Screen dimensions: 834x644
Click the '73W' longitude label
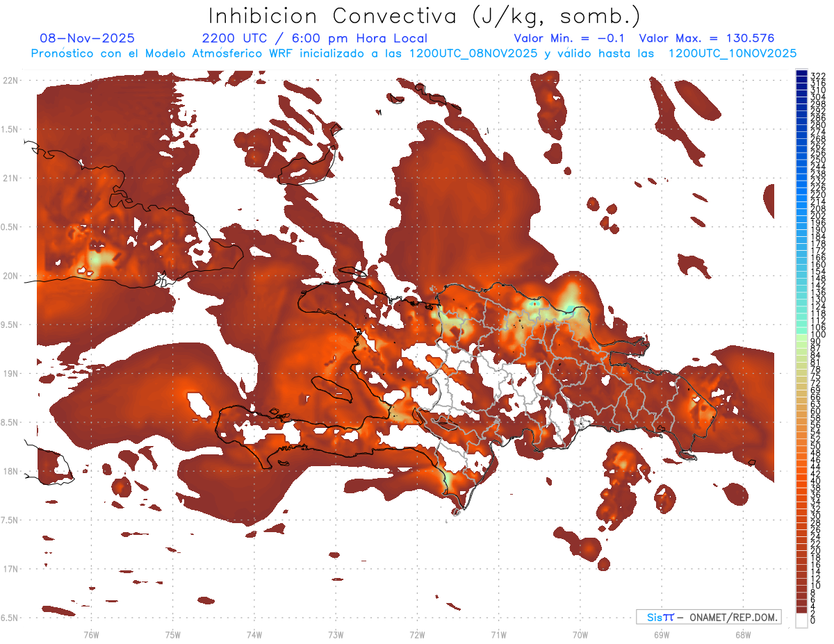336,635
